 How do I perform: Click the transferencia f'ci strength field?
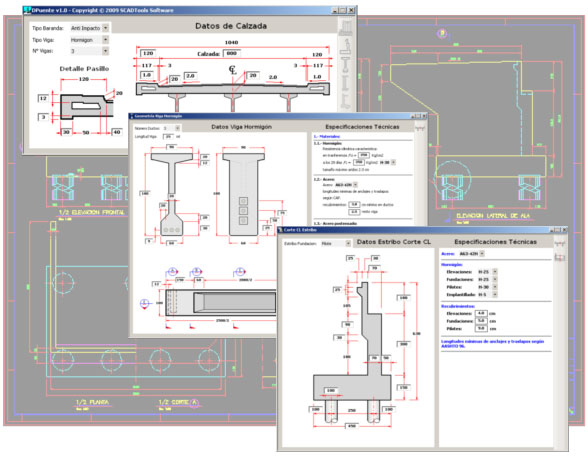(x=363, y=155)
